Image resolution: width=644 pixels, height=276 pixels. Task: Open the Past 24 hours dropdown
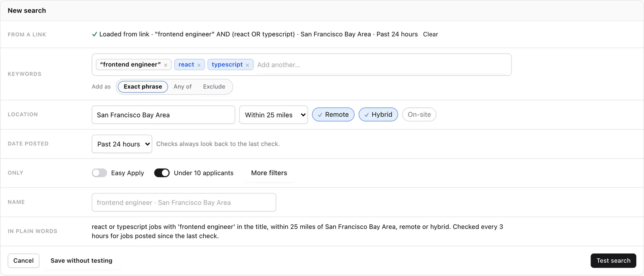coord(122,144)
